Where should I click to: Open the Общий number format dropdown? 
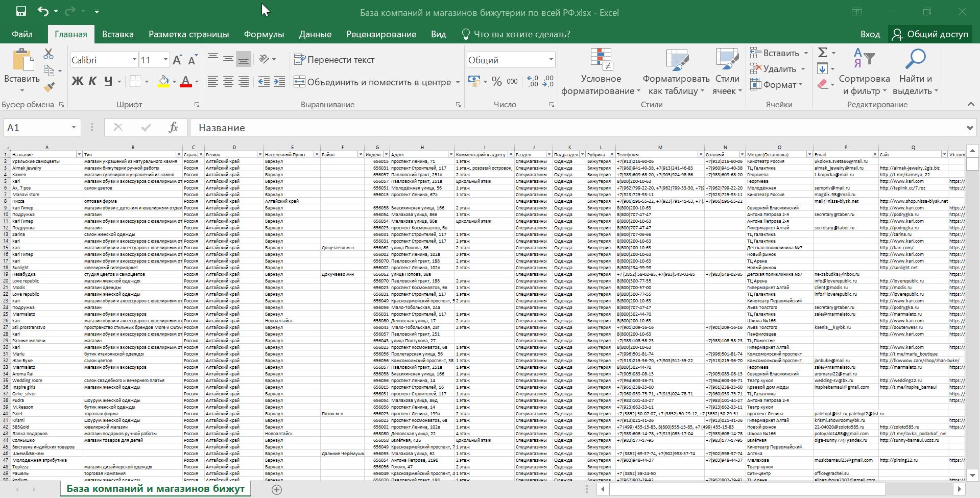pos(551,60)
